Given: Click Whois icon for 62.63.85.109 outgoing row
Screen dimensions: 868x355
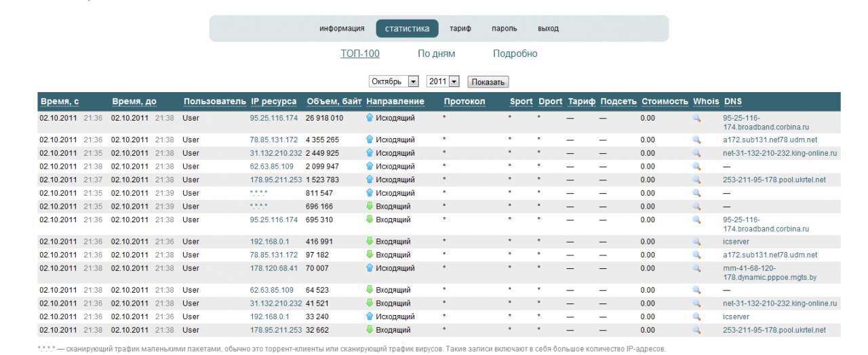Looking at the screenshot, I should [696, 167].
